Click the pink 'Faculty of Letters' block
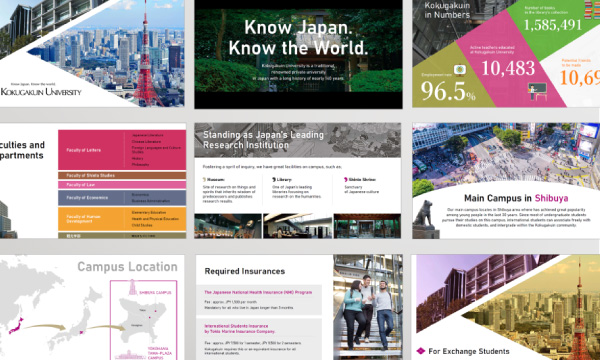This screenshot has height=360, width=600. 122,150
